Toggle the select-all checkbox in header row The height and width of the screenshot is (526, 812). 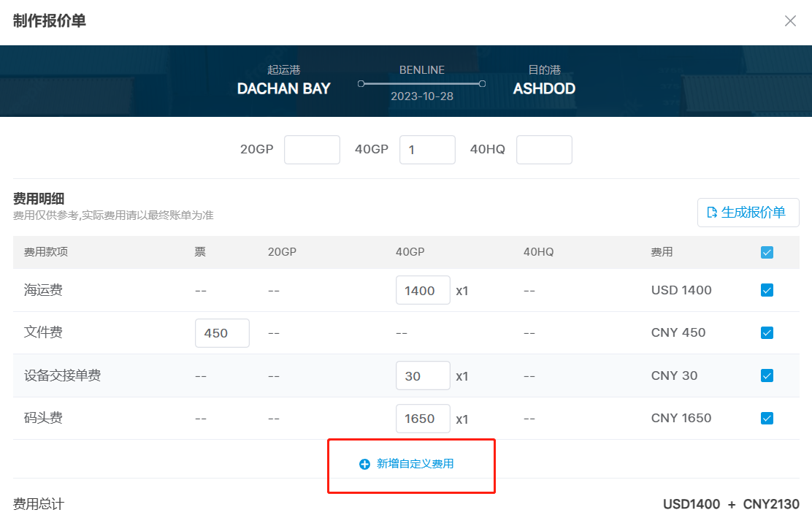click(x=767, y=253)
